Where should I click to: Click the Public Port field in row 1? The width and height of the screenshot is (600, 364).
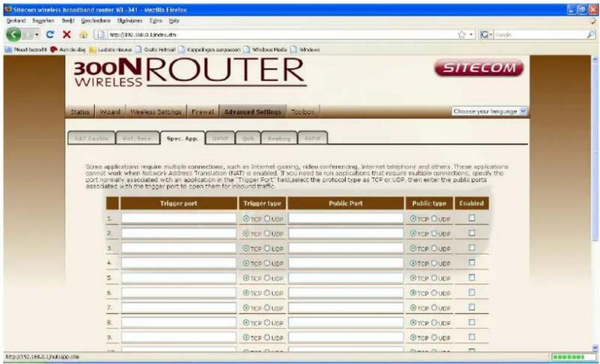tap(346, 218)
